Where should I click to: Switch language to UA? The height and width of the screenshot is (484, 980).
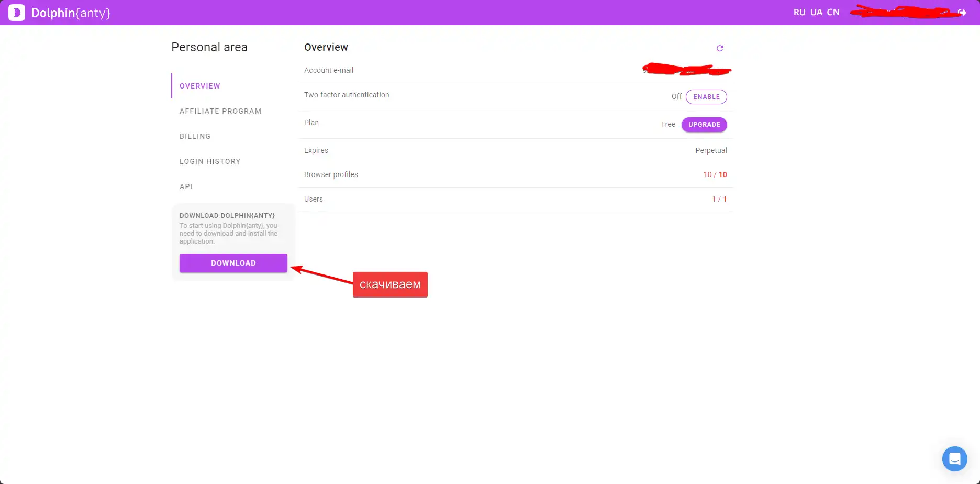tap(816, 13)
